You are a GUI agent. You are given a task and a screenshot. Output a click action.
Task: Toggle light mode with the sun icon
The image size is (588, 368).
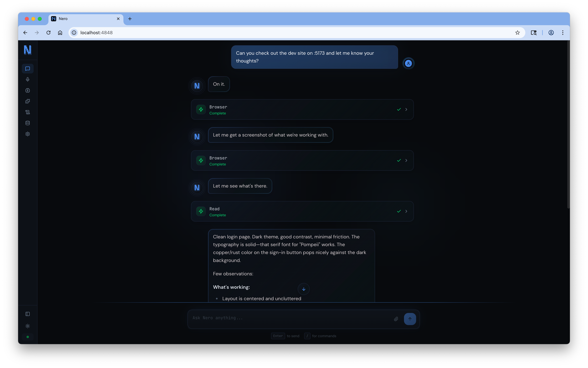[x=27, y=326]
